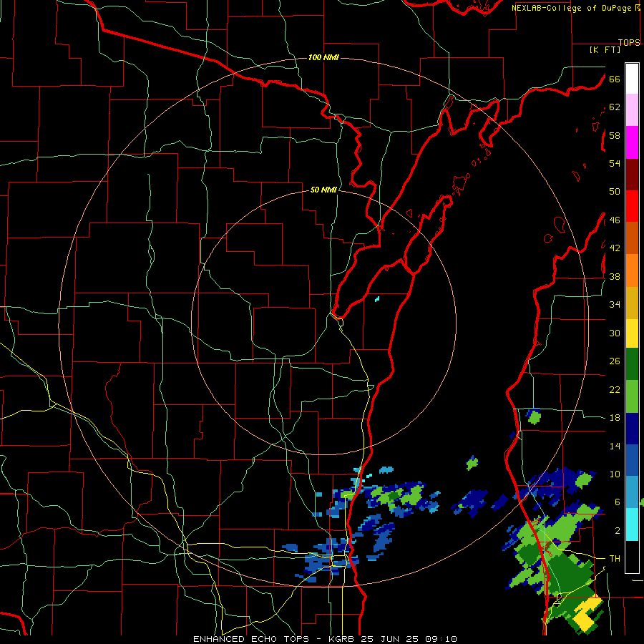The height and width of the screenshot is (644, 644).
Task: Click the "26" legend value
Action: tap(615, 361)
